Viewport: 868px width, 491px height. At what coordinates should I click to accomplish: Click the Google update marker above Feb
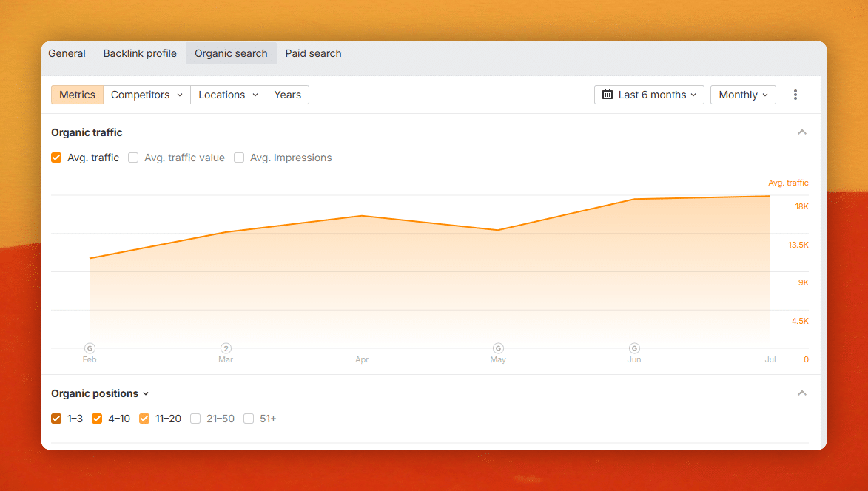pos(90,348)
